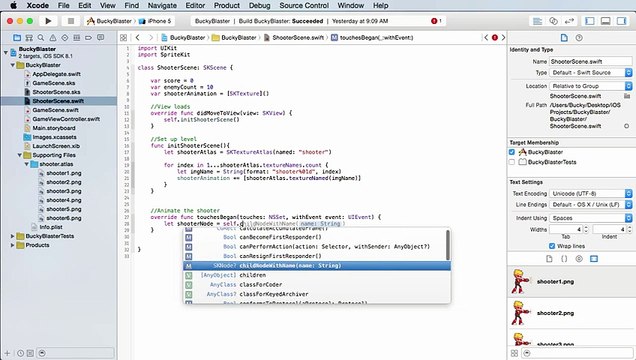This screenshot has height=360, width=636.
Task: Open the Indent Using dropdown
Action: [x=591, y=218]
